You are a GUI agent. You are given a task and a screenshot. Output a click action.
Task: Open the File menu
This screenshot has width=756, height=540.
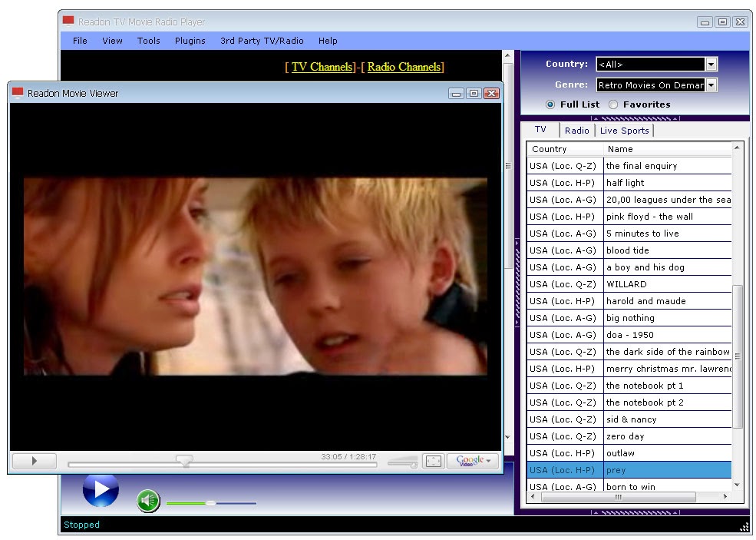[80, 41]
